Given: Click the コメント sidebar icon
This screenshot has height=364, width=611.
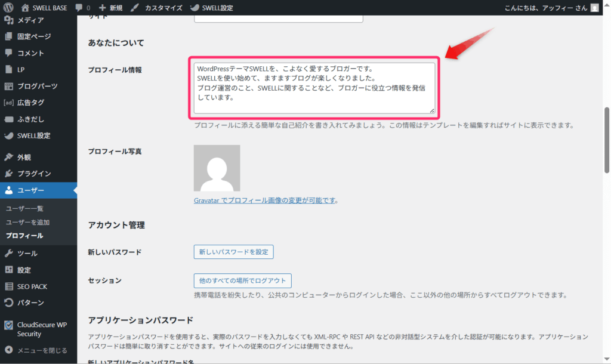Looking at the screenshot, I should pos(8,53).
